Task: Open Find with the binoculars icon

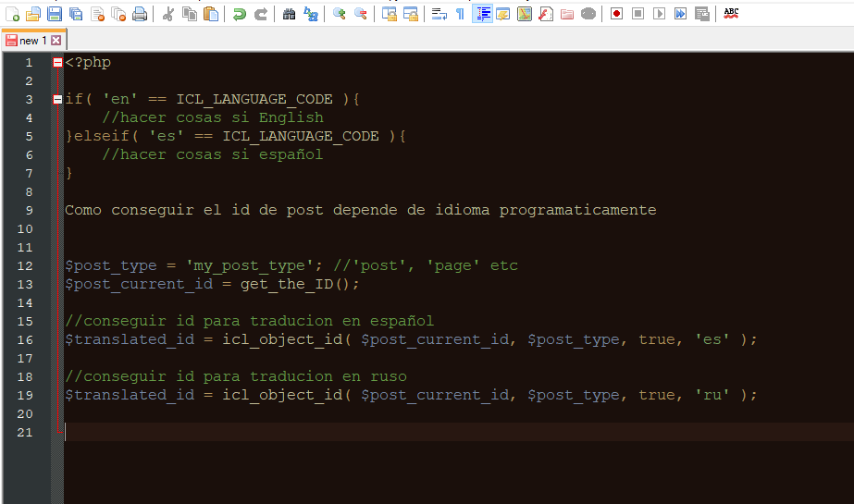Action: click(290, 14)
